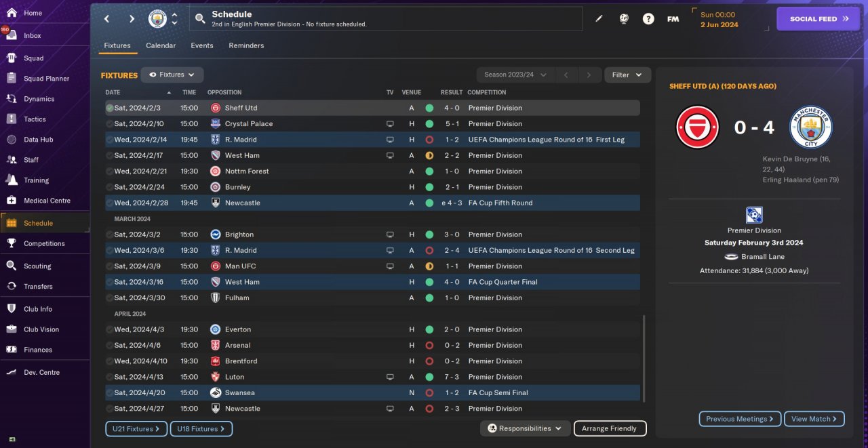The width and height of the screenshot is (868, 448).
Task: Toggle reminder check for Brighton fixture
Action: (x=110, y=235)
